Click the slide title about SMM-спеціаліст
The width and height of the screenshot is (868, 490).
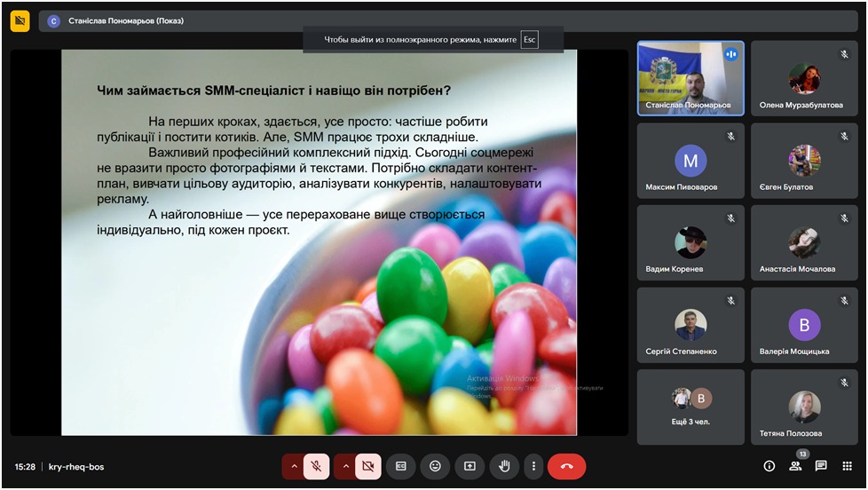pos(274,91)
